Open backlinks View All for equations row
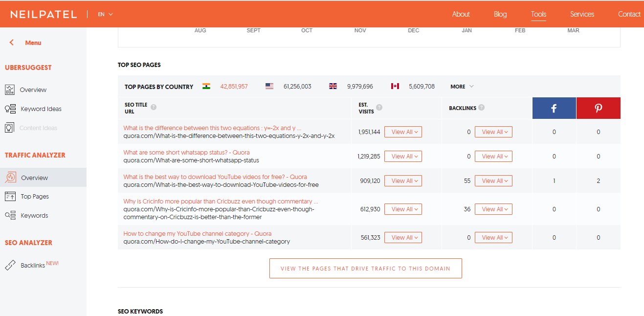Screen dimensions: 644x316 [x=493, y=132]
